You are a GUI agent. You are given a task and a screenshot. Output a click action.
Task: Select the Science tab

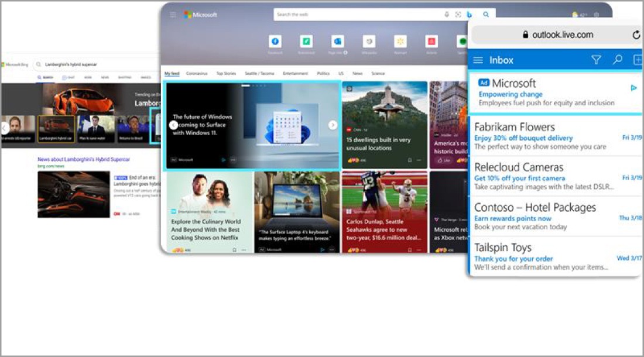pyautogui.click(x=378, y=74)
